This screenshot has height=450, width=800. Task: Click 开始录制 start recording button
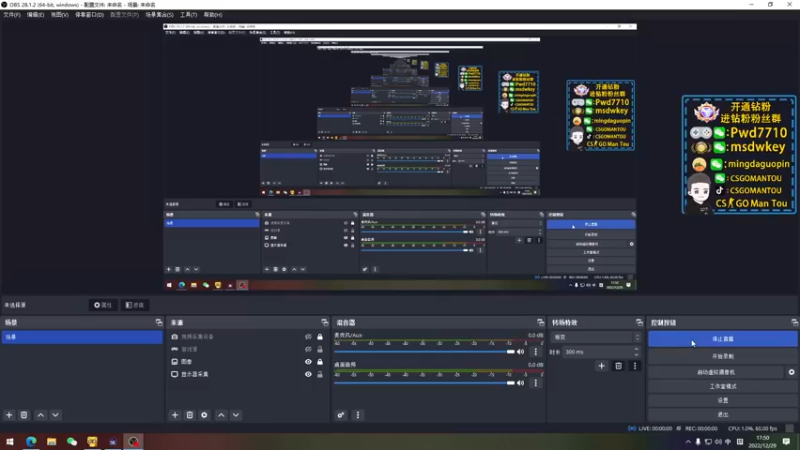point(722,356)
